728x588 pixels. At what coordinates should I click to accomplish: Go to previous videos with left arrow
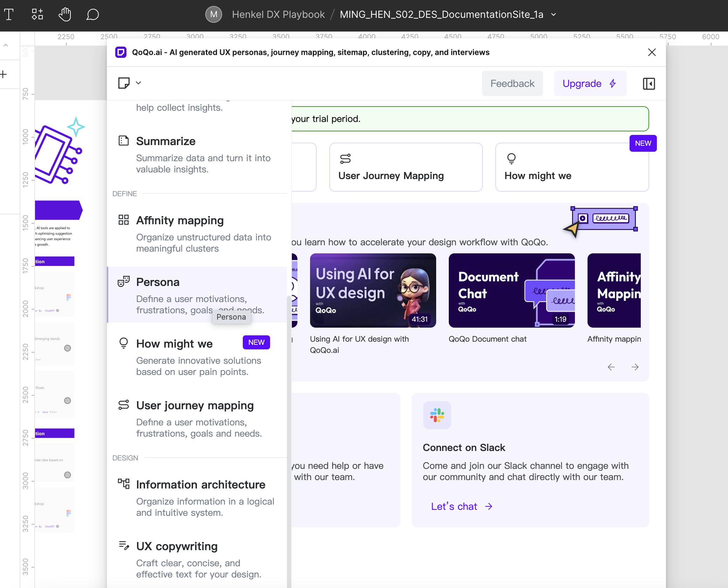[611, 367]
